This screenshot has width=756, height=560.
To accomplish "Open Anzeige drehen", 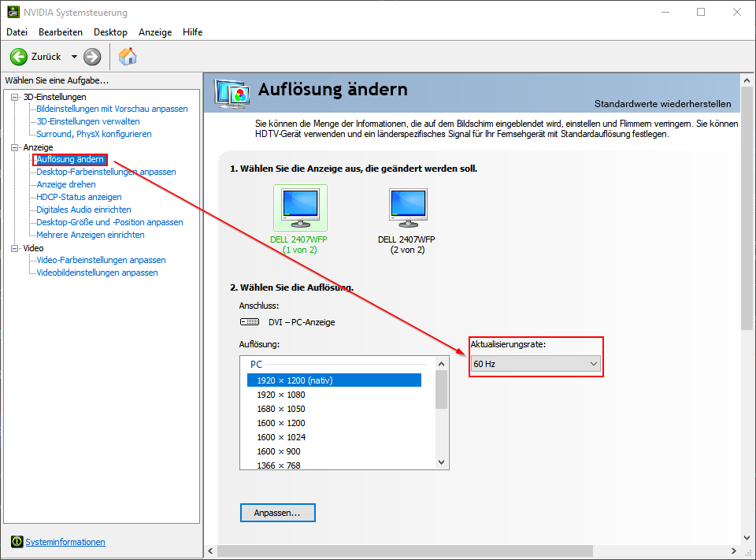I will 66,184.
